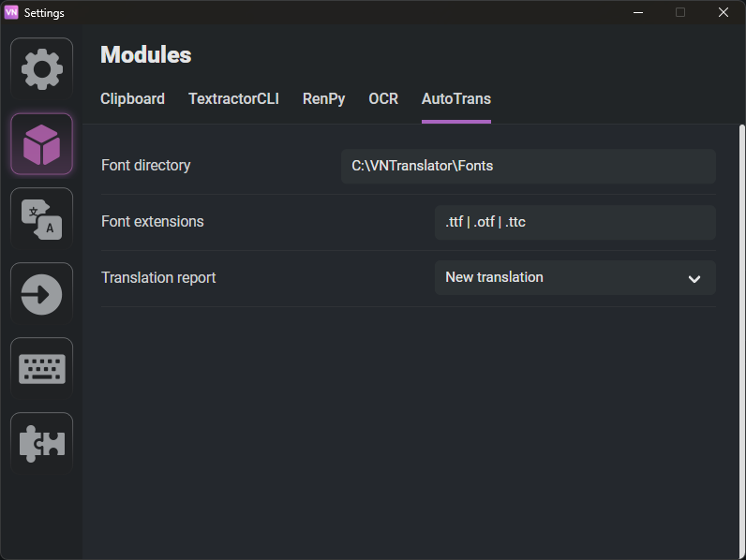746x560 pixels.
Task: Switch to the TextractorCLI tab
Action: pyautogui.click(x=233, y=99)
